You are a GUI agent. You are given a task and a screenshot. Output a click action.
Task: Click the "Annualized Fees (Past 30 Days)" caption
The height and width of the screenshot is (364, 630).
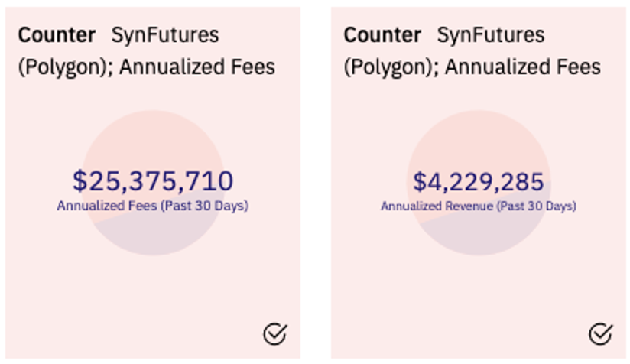153,206
